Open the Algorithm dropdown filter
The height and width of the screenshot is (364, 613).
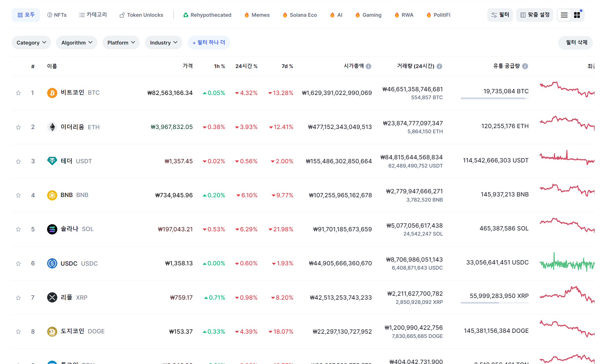pyautogui.click(x=77, y=43)
